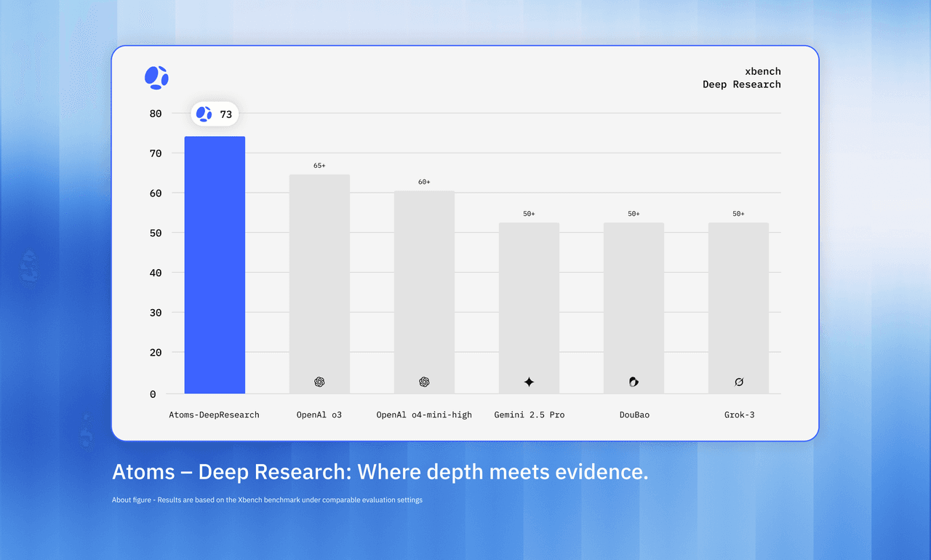Click the 73 score badge pill
Viewport: 931px width, 560px height.
pyautogui.click(x=215, y=113)
